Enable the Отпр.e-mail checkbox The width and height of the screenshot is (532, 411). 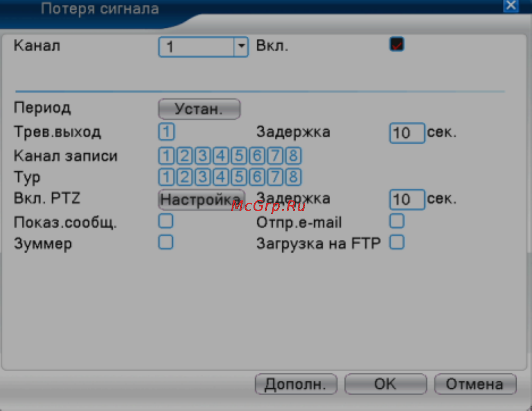click(397, 221)
